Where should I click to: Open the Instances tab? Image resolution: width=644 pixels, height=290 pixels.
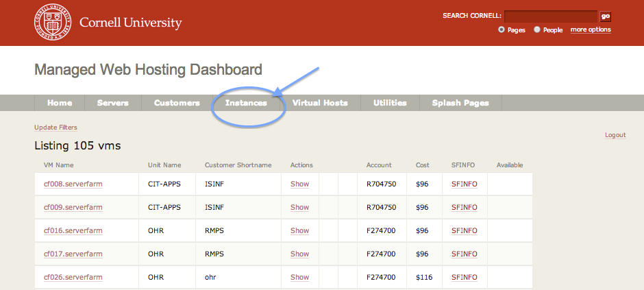[246, 103]
